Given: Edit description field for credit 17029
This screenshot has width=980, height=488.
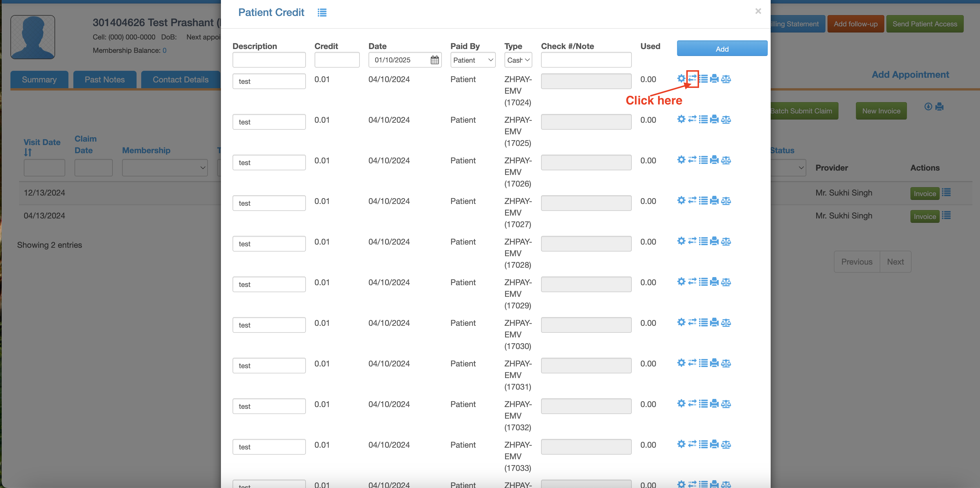Looking at the screenshot, I should tap(269, 284).
